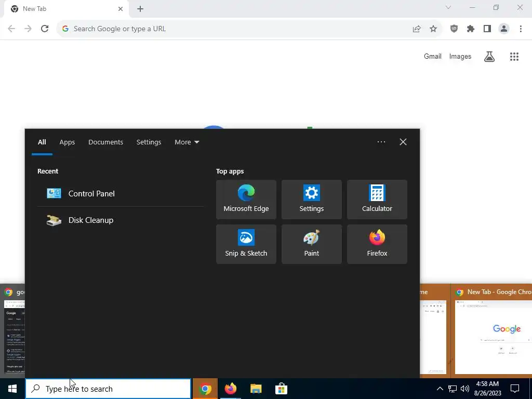This screenshot has width=532, height=399.
Task: Open Chrome tab search chevron
Action: pyautogui.click(x=448, y=7)
